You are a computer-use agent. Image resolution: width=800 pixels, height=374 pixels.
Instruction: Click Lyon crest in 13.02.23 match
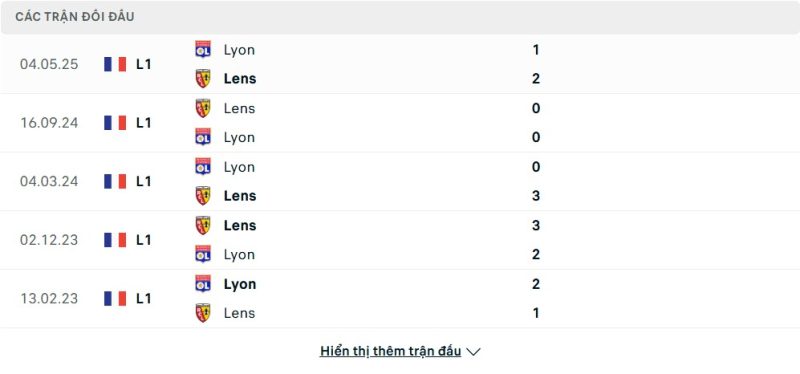(x=203, y=284)
